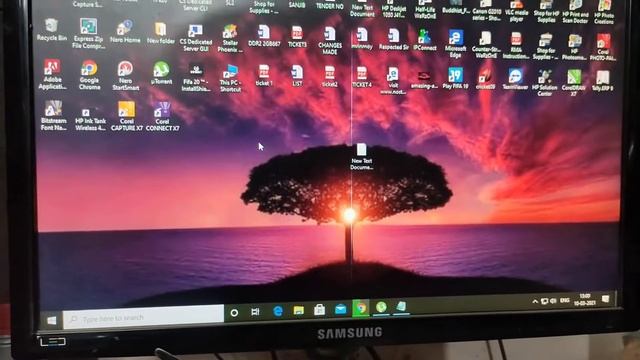This screenshot has height=360, width=640.
Task: Launch the TeamViewer shortcut
Action: (x=516, y=79)
